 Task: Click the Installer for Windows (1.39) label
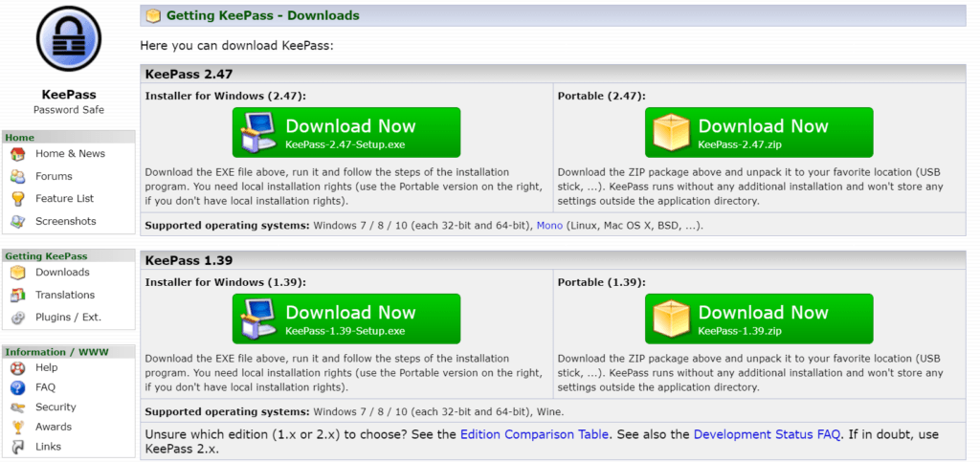tap(226, 282)
